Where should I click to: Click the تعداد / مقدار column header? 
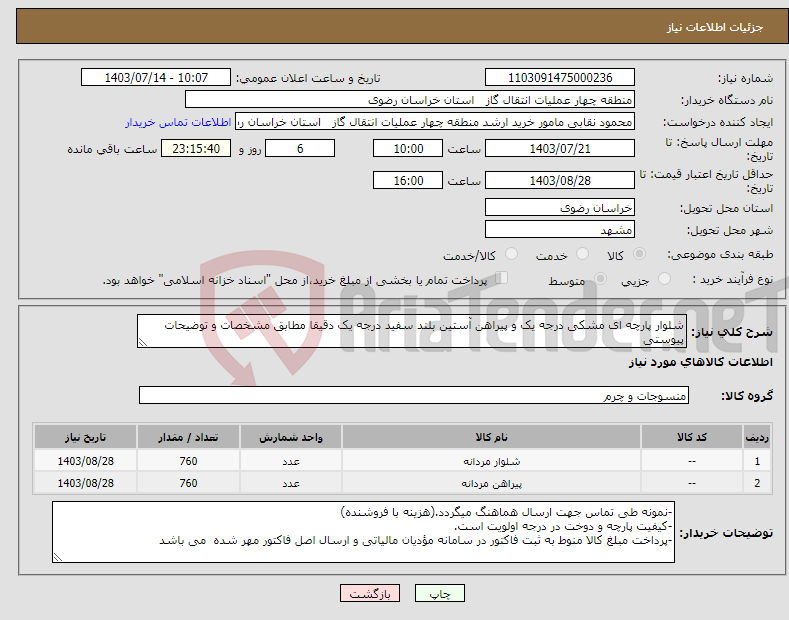coord(188,437)
